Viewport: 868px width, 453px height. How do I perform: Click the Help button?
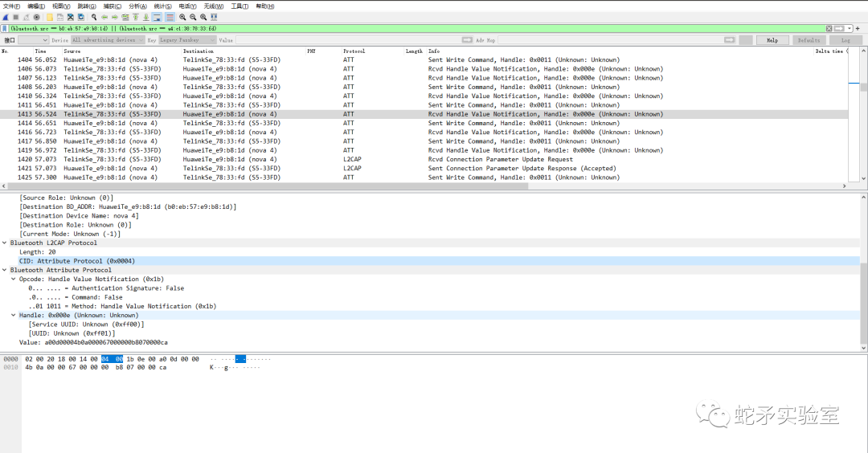click(x=772, y=40)
